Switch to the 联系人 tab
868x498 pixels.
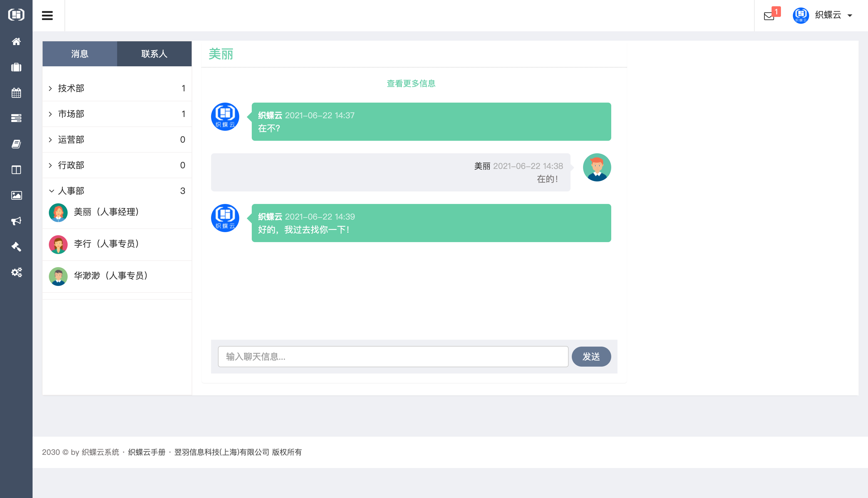click(154, 54)
